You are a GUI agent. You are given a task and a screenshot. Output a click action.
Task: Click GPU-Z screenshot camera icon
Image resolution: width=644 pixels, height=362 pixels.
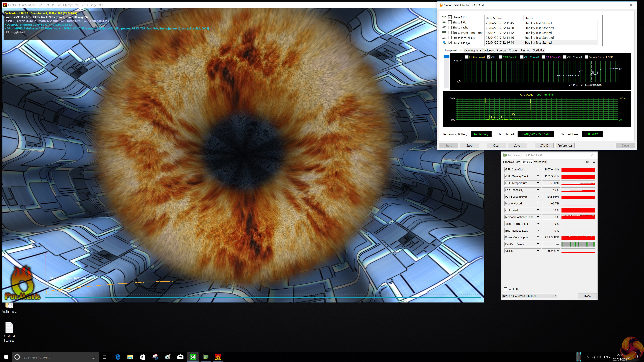tap(587, 162)
